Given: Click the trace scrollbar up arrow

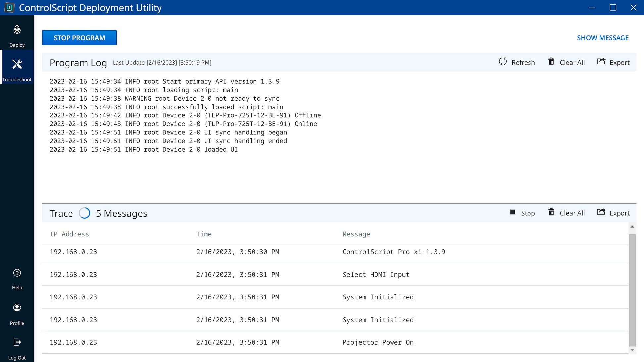Looking at the screenshot, I should point(632,227).
